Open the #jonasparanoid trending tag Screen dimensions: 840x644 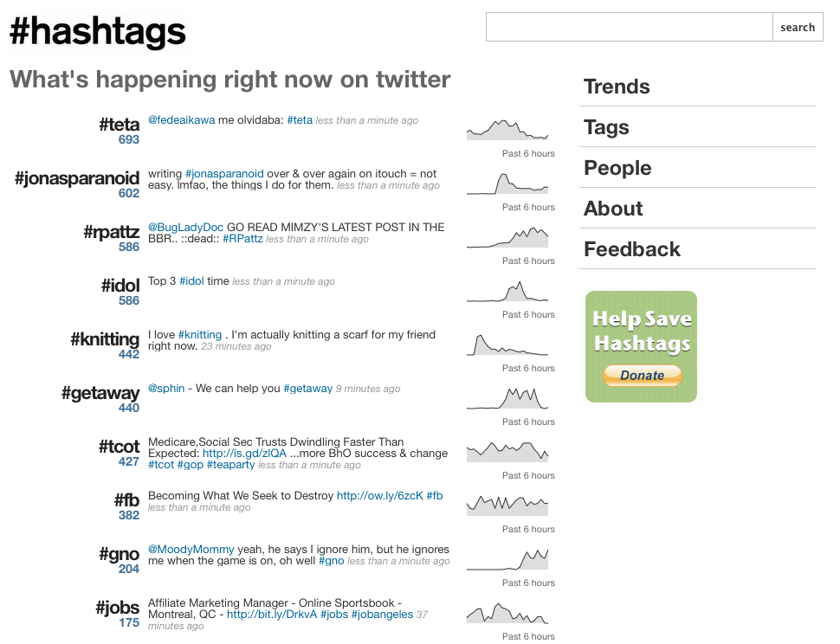tap(77, 179)
